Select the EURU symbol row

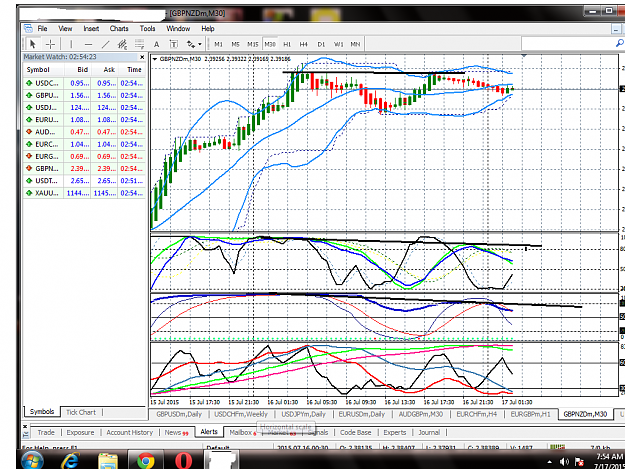tap(85, 120)
